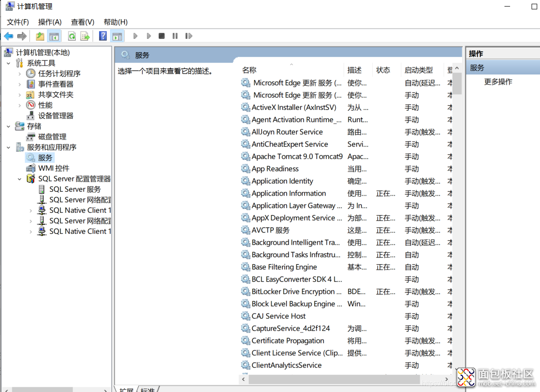Click the Stop service square icon

tap(161, 36)
